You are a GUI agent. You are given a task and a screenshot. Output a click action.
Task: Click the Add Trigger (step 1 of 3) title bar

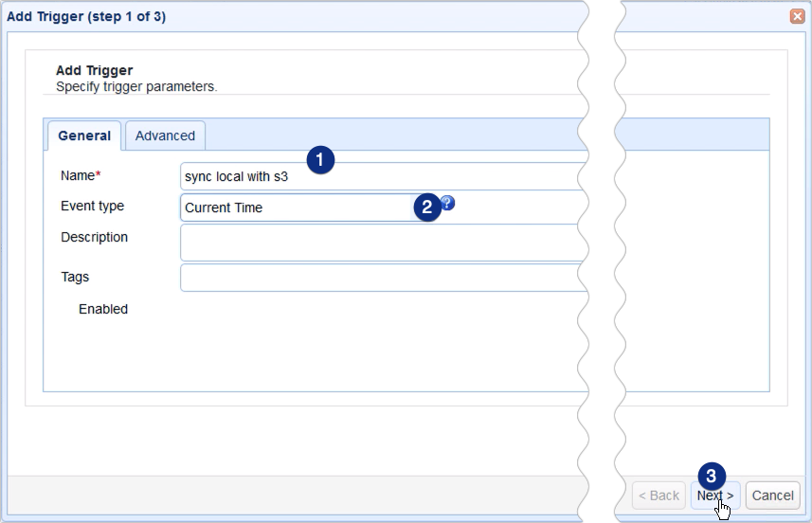[x=284, y=16]
